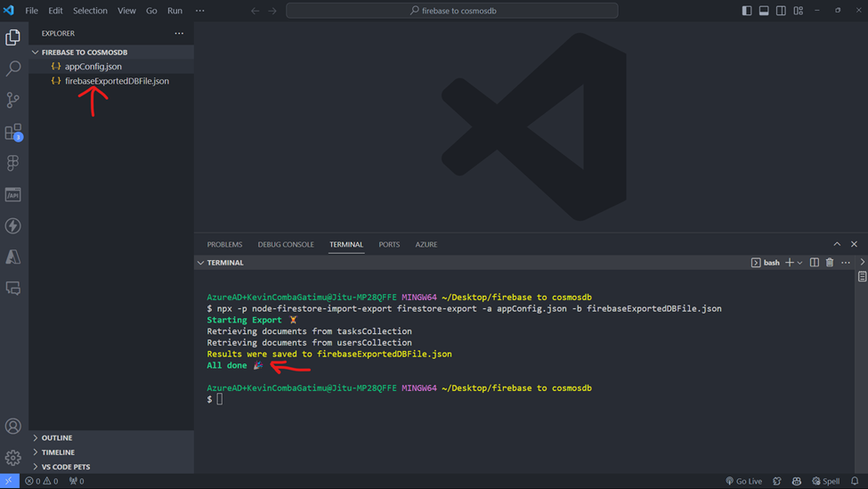
Task: Switch to the DEBUG CONSOLE tab
Action: point(286,244)
